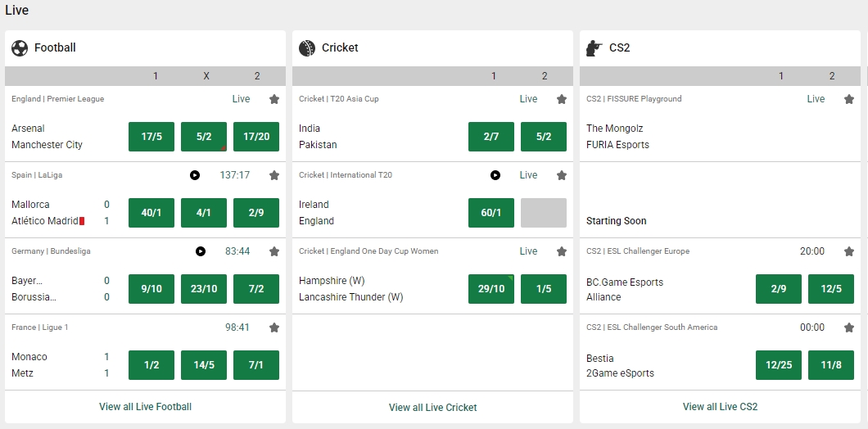Select draw odds 5/2 for Arsenal match
Viewport: 868px width, 429px height.
click(204, 137)
